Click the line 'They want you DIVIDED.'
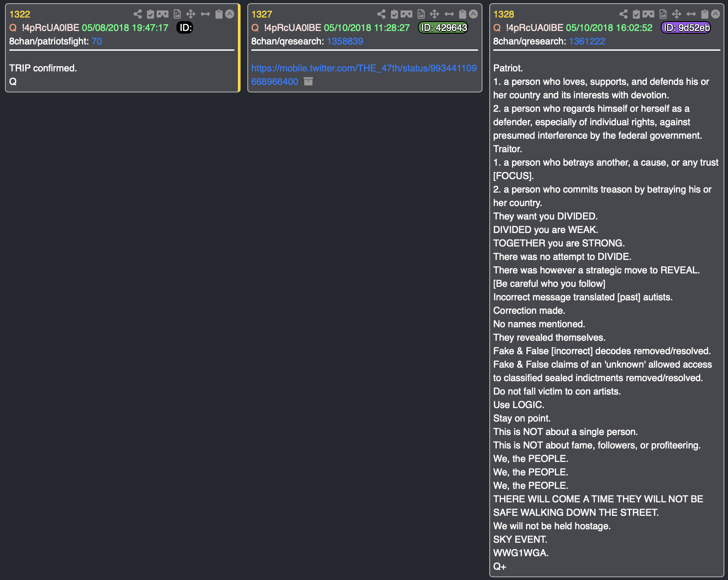 tap(545, 216)
